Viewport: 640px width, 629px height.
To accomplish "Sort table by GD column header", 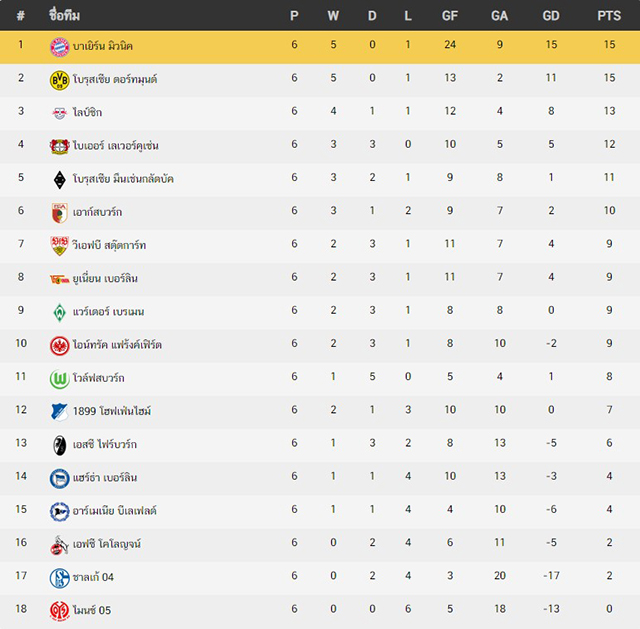I will 551,16.
